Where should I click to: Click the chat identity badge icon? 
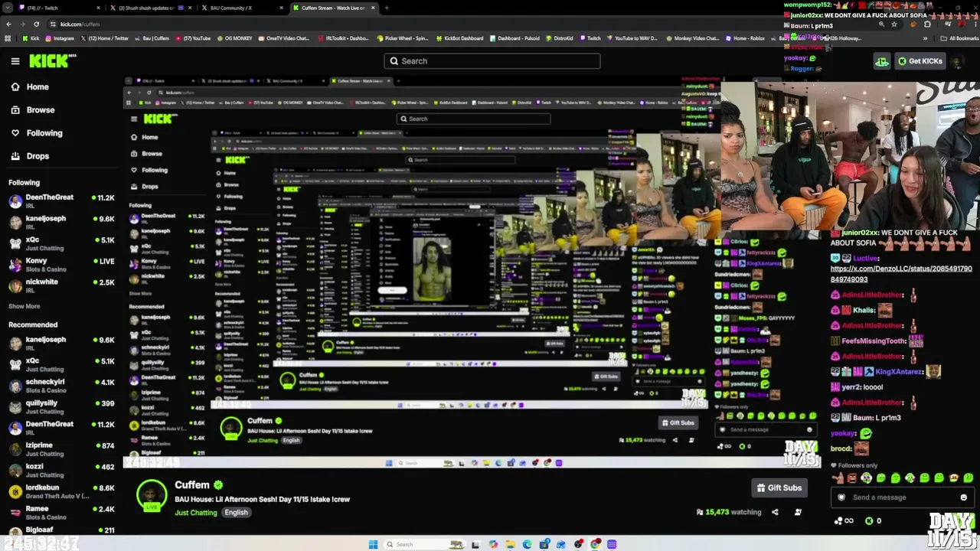coord(841,497)
